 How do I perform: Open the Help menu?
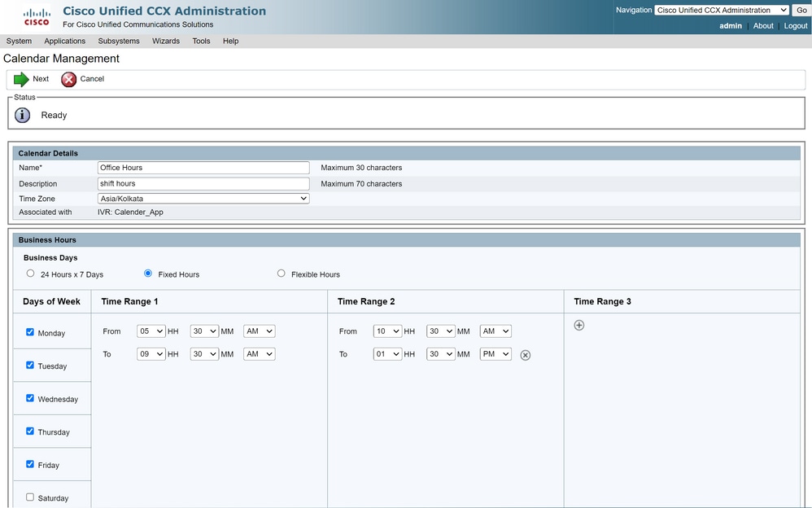(x=230, y=41)
